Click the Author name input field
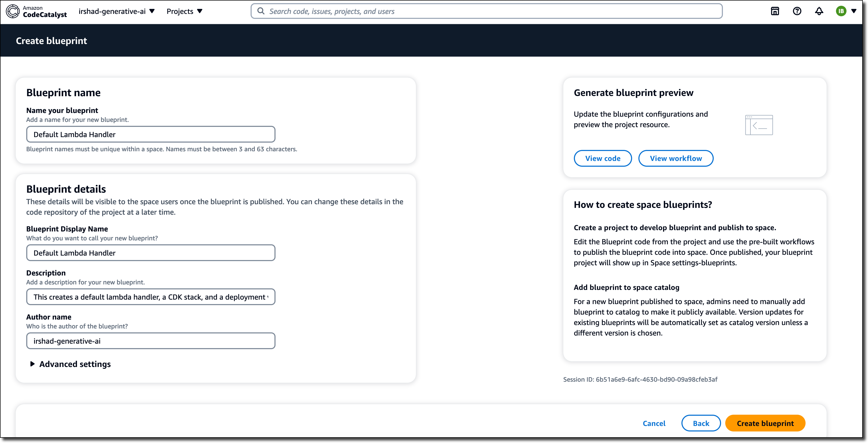 [151, 341]
